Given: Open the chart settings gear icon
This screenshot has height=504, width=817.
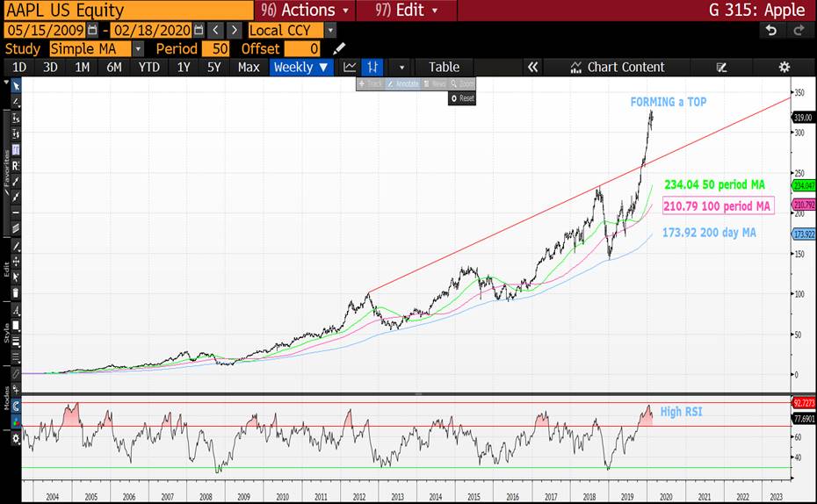Looking at the screenshot, I should click(x=784, y=67).
